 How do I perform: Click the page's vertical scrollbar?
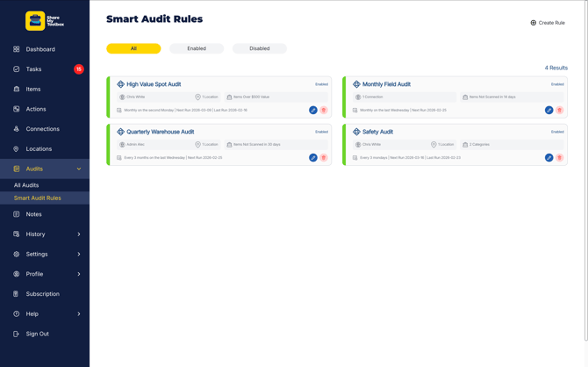tap(586, 170)
